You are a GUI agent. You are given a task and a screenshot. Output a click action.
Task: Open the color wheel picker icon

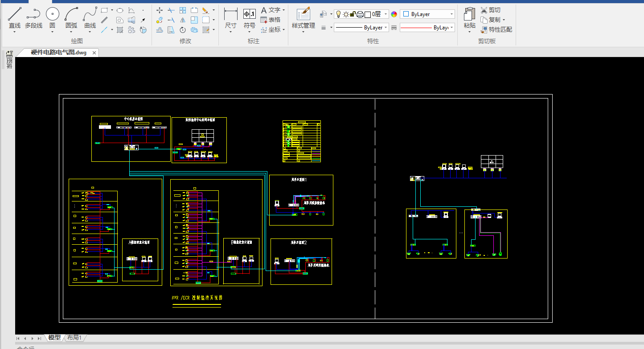click(394, 14)
